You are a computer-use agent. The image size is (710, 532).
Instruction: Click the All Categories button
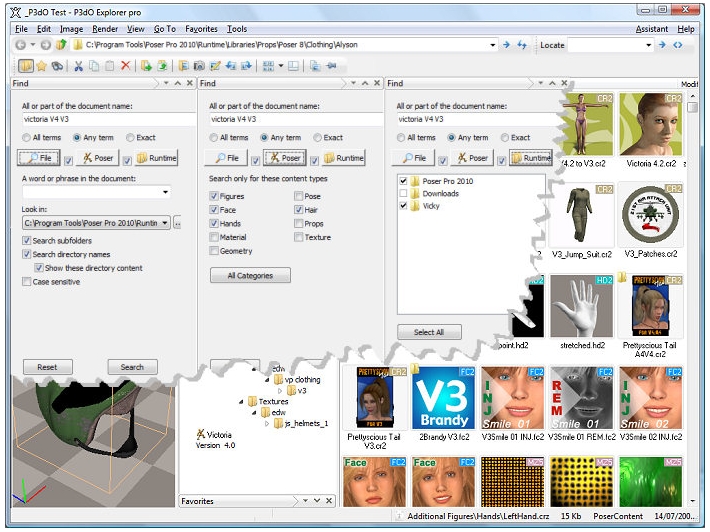[x=250, y=275]
